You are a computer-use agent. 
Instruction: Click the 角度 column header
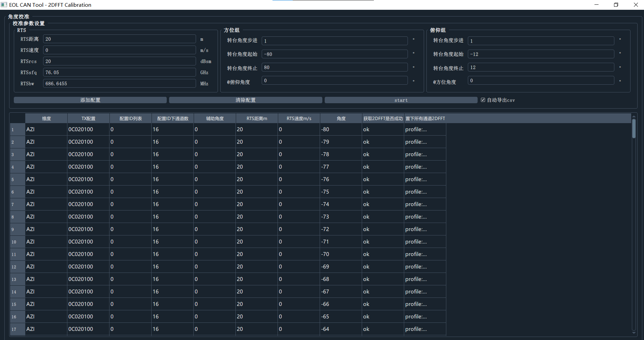coord(341,118)
